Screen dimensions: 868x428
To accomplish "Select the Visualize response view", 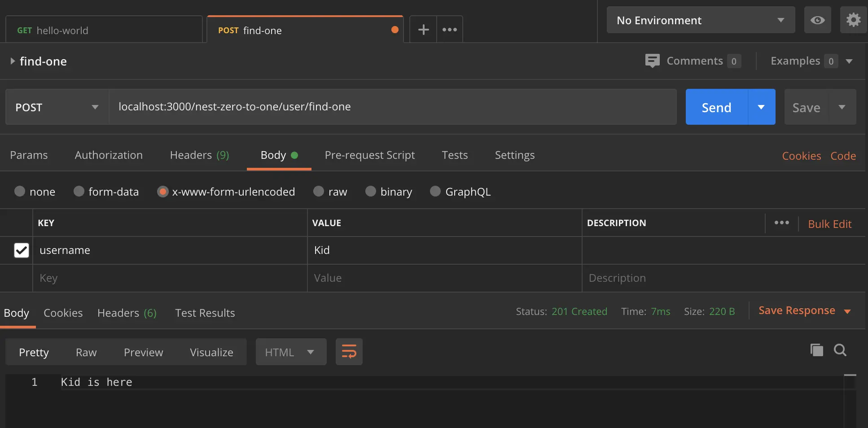I will click(x=211, y=352).
